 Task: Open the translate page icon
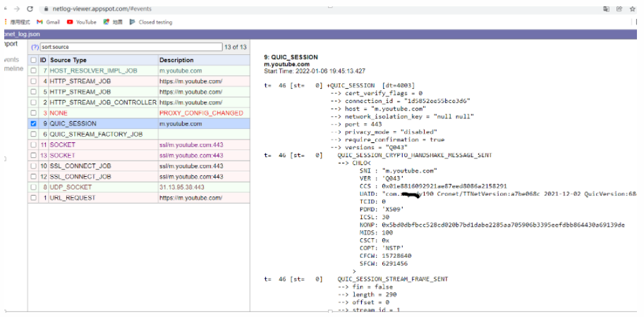coord(606,8)
